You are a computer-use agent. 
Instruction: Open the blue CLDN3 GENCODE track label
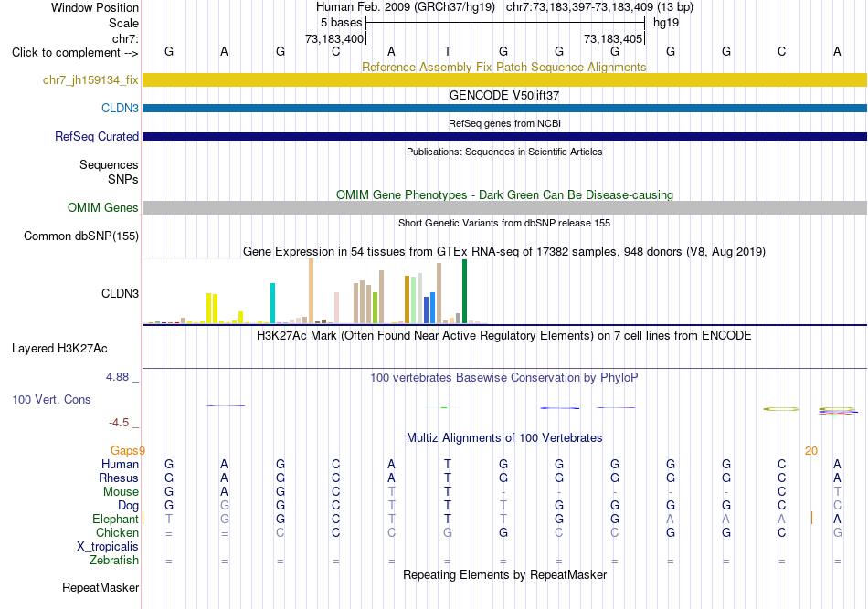point(120,109)
